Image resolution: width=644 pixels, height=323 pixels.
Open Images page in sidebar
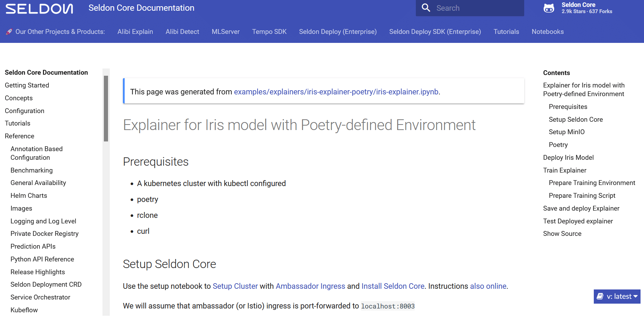coord(21,209)
